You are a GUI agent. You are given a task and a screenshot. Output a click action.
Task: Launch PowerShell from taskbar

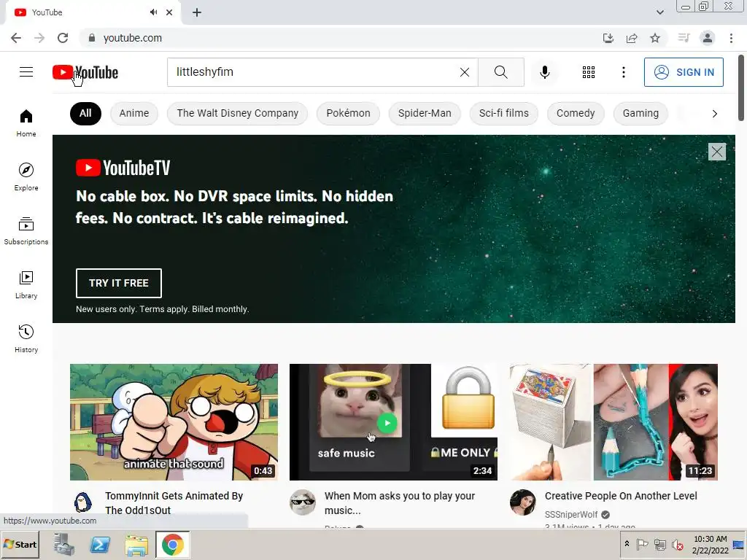100,544
